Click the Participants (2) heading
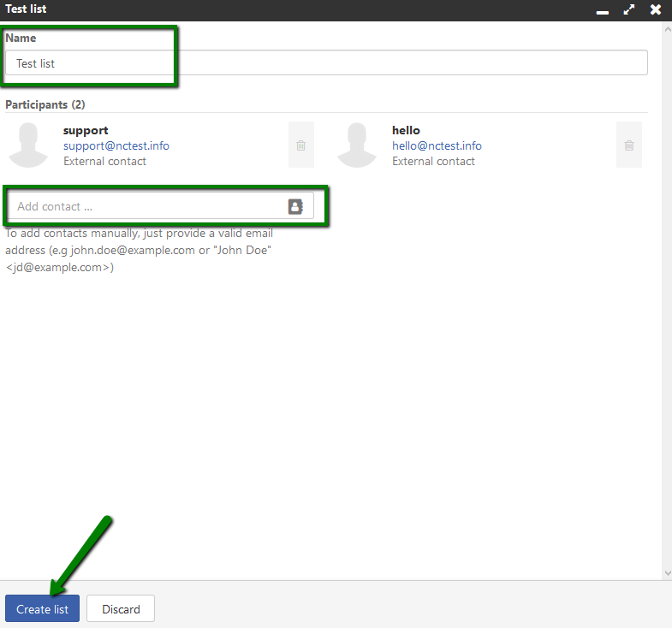The height and width of the screenshot is (628, 672). tap(45, 104)
